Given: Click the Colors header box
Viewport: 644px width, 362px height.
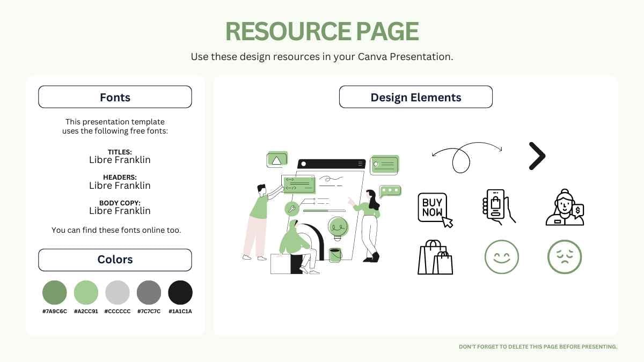Looking at the screenshot, I should click(x=115, y=260).
